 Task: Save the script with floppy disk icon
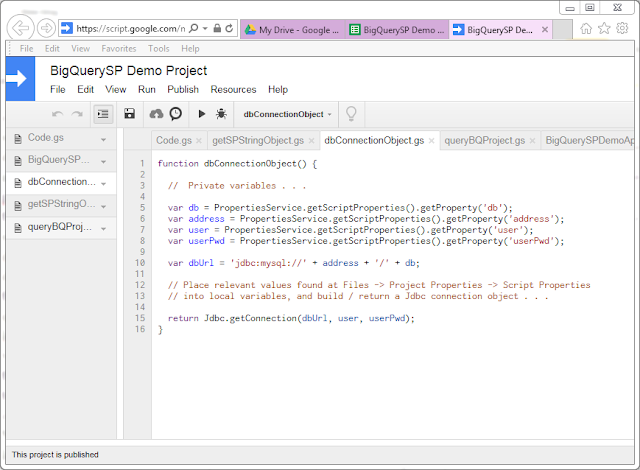pyautogui.click(x=130, y=114)
